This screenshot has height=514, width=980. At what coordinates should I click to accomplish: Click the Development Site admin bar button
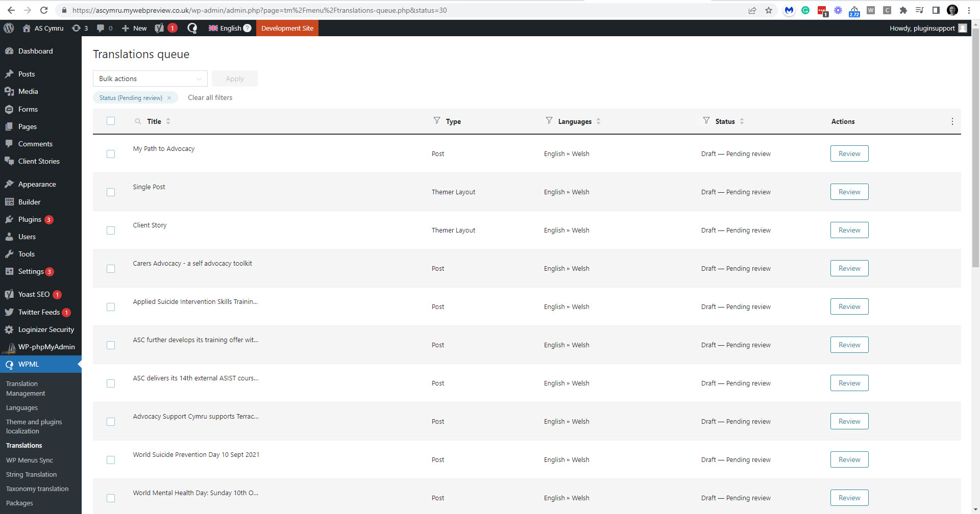point(287,28)
